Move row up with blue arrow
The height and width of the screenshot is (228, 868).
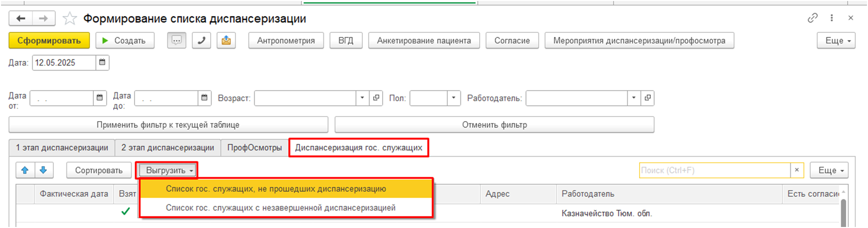(25, 170)
